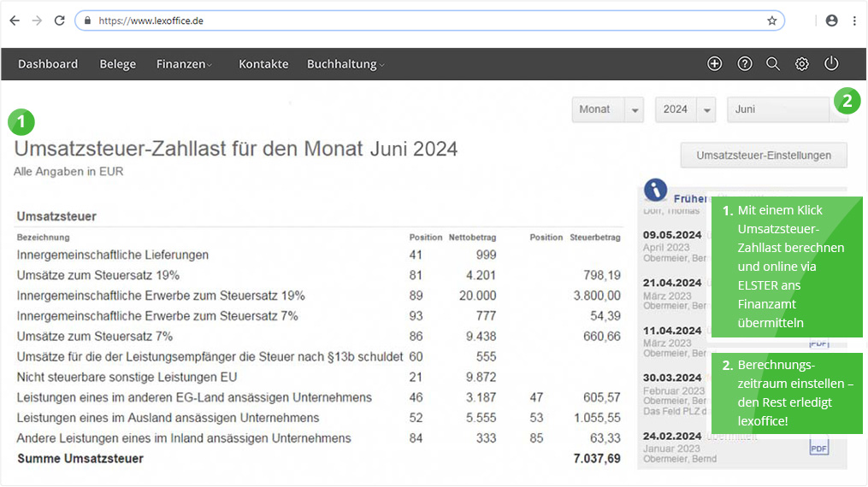This screenshot has width=868, height=487.
Task: Go back with the browser arrow
Action: pos(15,21)
